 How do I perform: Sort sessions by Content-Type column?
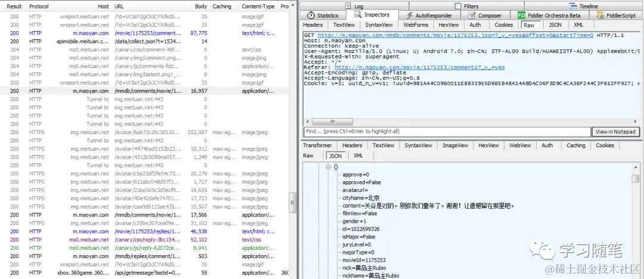(x=259, y=6)
